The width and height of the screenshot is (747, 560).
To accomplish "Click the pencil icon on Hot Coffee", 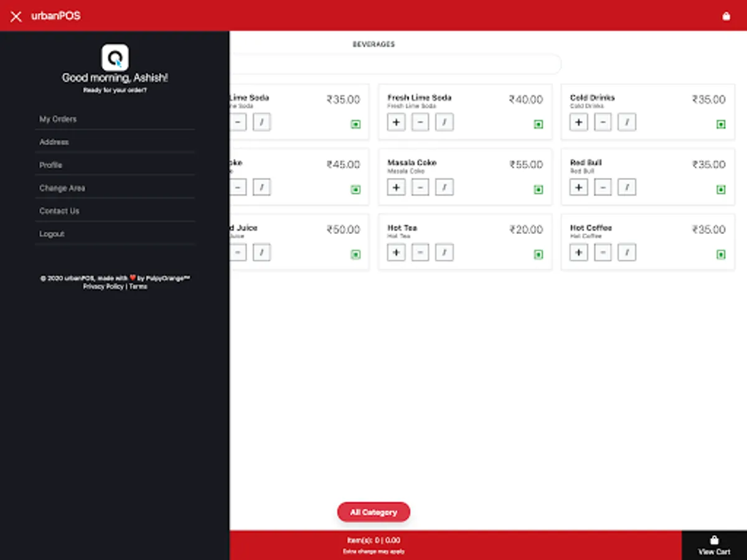I will click(x=627, y=252).
